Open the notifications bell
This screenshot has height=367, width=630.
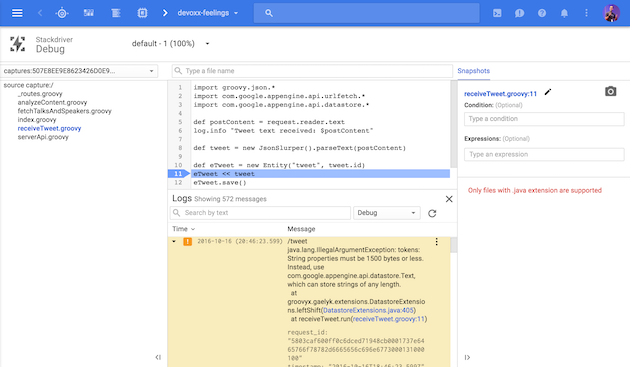click(564, 13)
